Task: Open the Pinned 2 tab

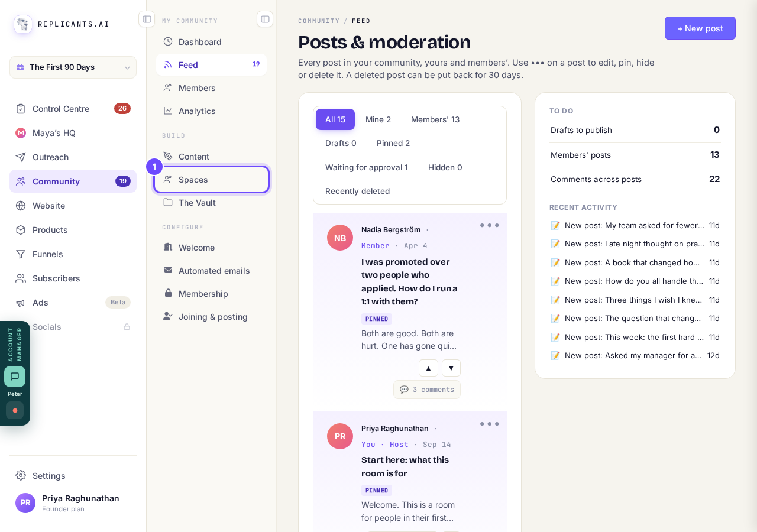Action: (393, 143)
